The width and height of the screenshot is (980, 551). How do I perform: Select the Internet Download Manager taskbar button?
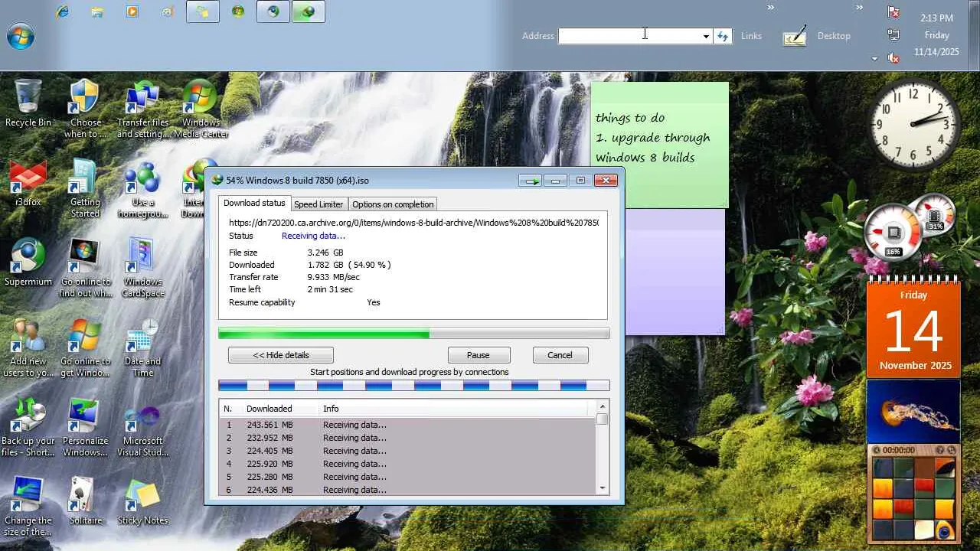point(309,11)
